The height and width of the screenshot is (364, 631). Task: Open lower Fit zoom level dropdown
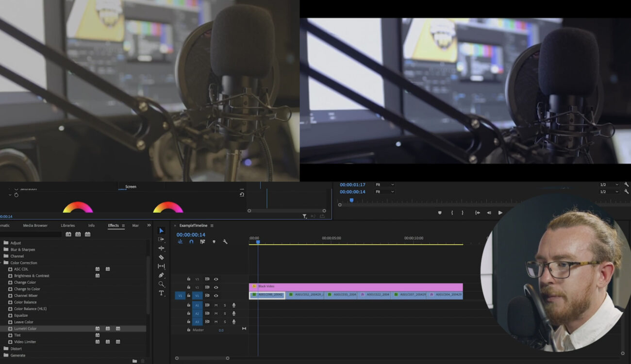coord(384,192)
